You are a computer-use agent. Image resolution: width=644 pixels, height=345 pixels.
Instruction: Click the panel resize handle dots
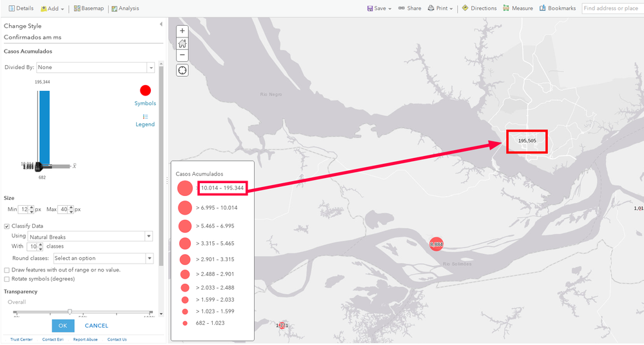pyautogui.click(x=167, y=181)
